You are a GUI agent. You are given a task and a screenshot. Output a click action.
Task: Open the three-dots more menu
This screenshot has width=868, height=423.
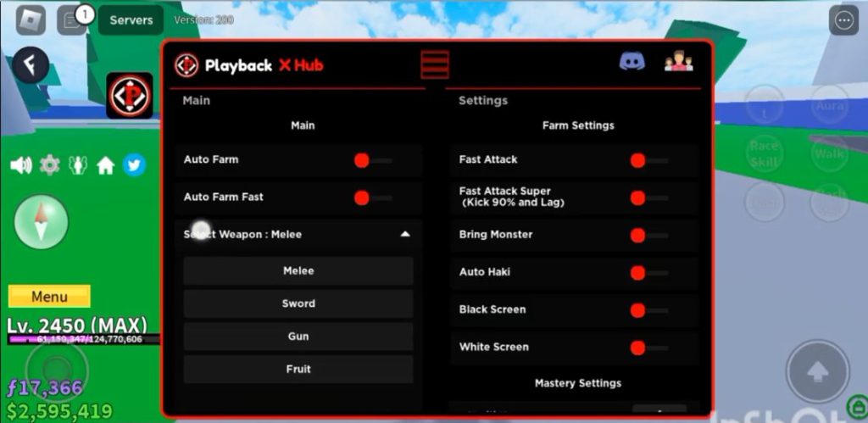click(x=843, y=20)
